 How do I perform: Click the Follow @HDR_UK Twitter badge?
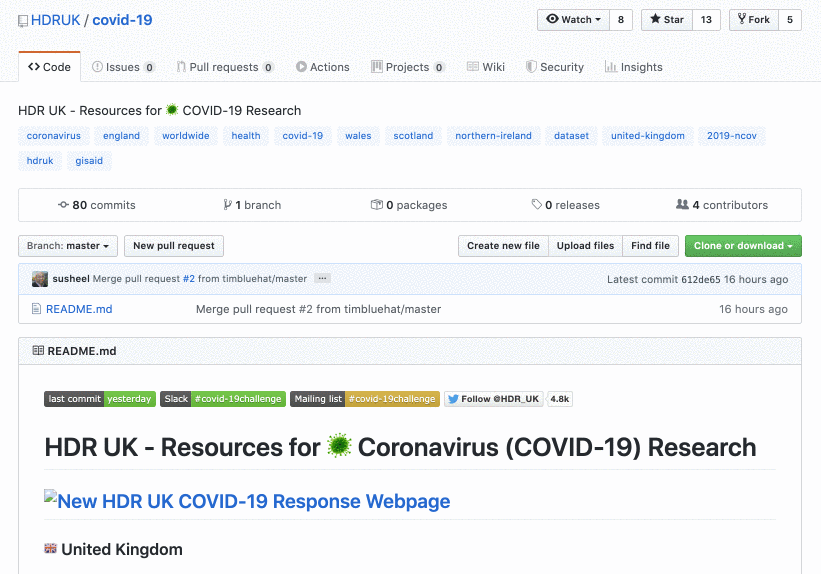[494, 399]
